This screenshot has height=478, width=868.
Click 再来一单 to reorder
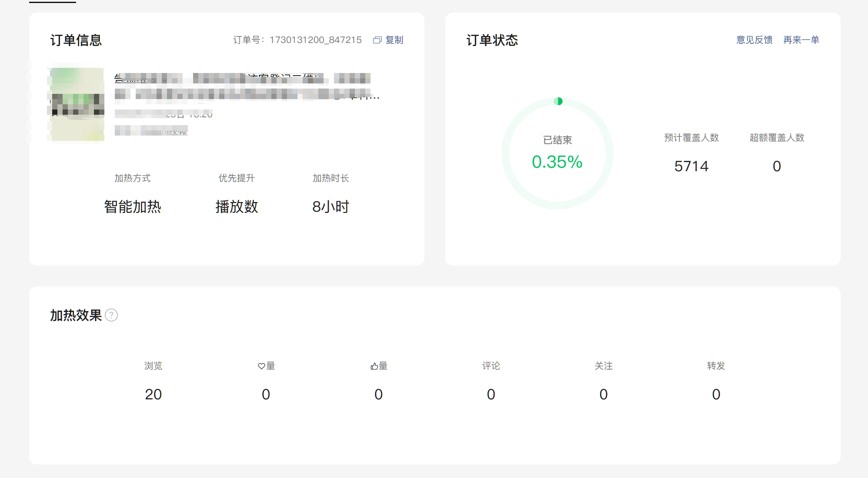(801, 40)
